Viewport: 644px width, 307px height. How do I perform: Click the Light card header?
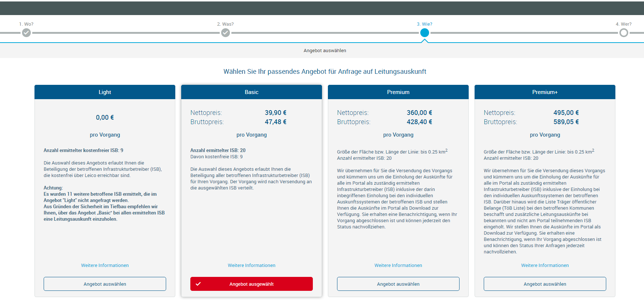click(x=105, y=92)
